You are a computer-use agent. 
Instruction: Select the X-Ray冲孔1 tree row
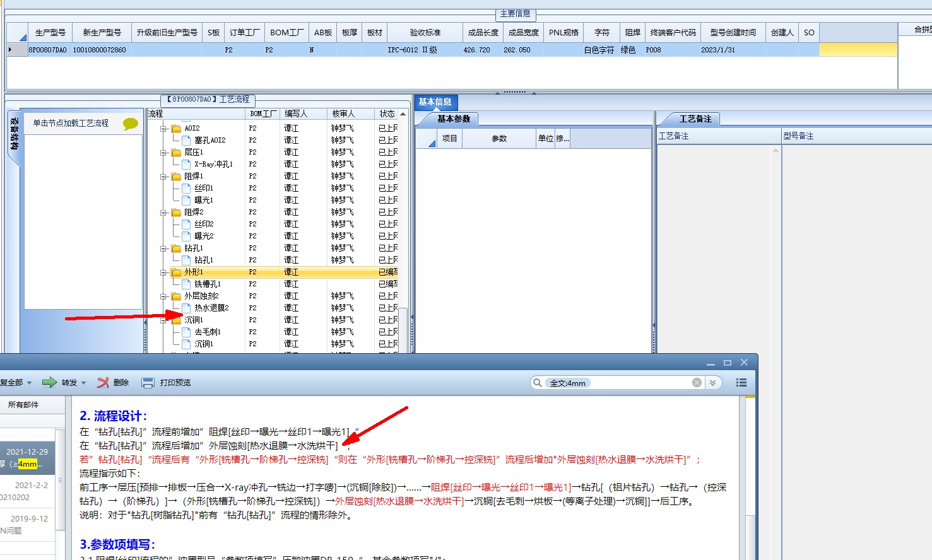pos(213,164)
